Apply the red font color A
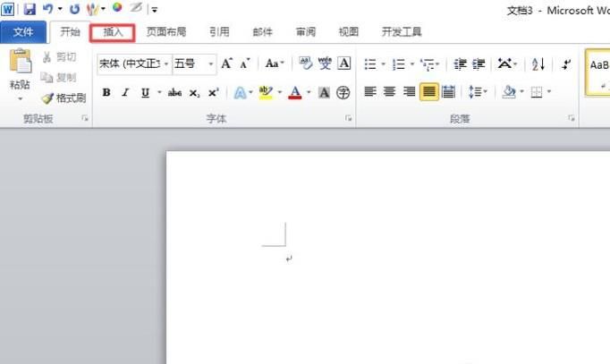Screen dimensions: 610x364 295,92
